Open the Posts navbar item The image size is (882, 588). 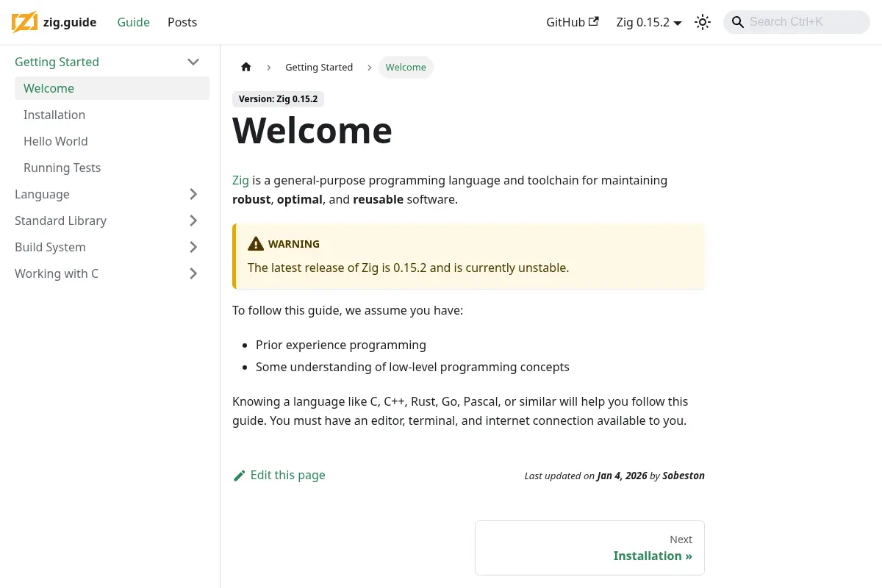(182, 22)
